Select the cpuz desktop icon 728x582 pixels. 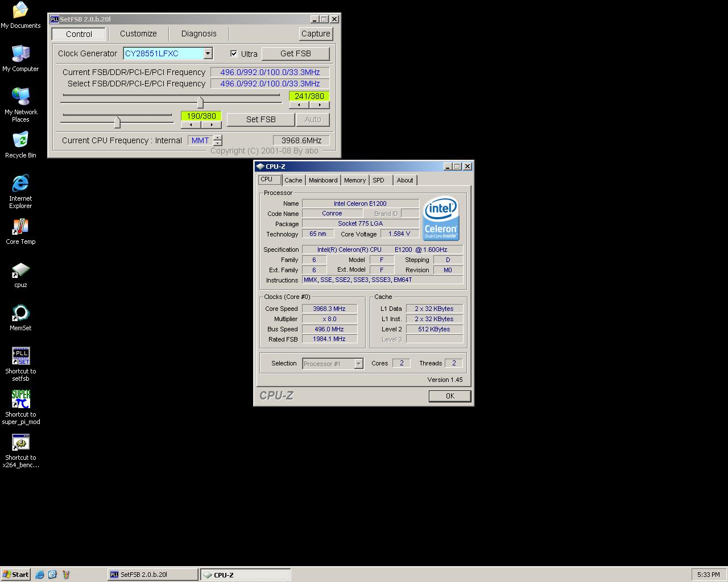pyautogui.click(x=20, y=275)
